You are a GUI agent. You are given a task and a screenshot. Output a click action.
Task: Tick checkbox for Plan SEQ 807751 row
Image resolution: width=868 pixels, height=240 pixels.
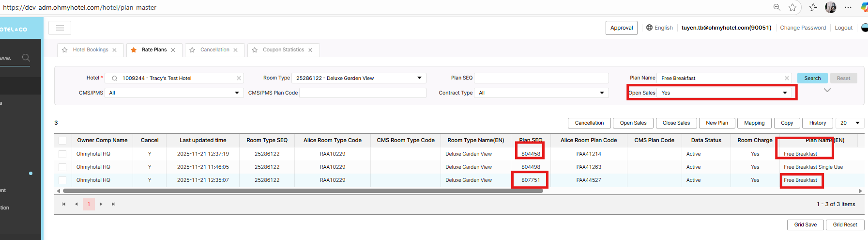(62, 180)
